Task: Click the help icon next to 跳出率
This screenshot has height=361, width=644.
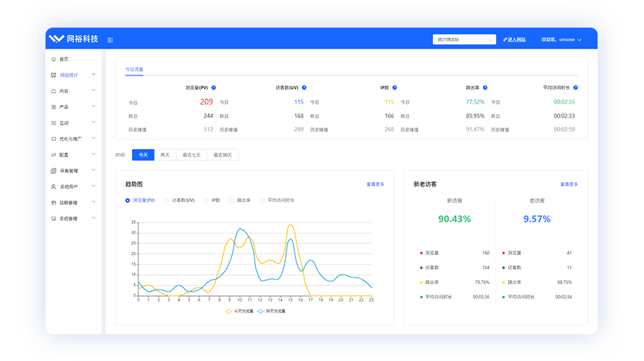Action: [x=485, y=87]
